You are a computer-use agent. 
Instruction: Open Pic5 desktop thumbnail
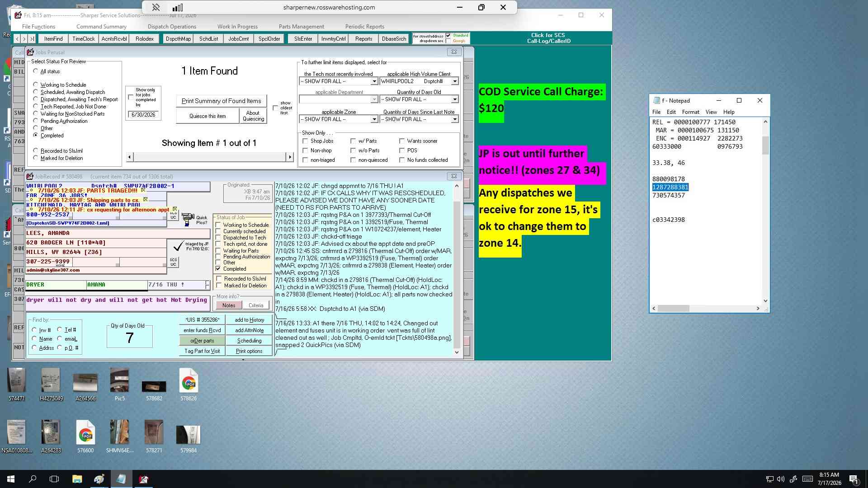(119, 384)
